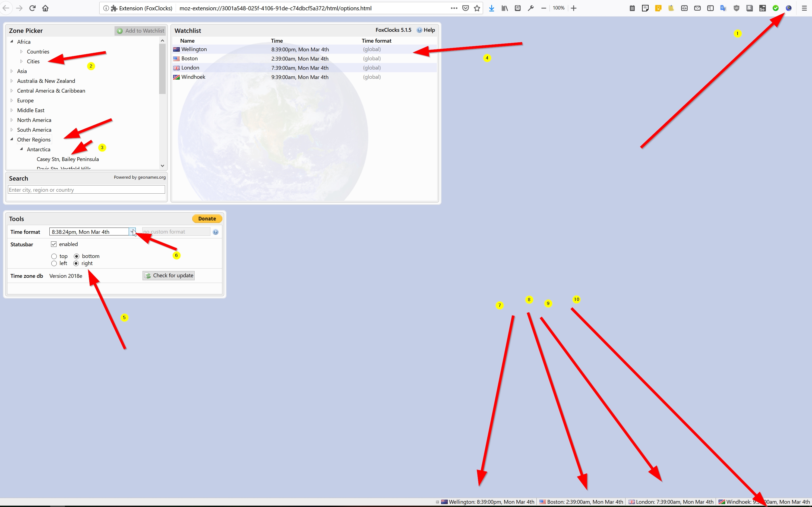Expand the Europe region in Zone Picker
Image resolution: width=812 pixels, height=507 pixels.
12,100
